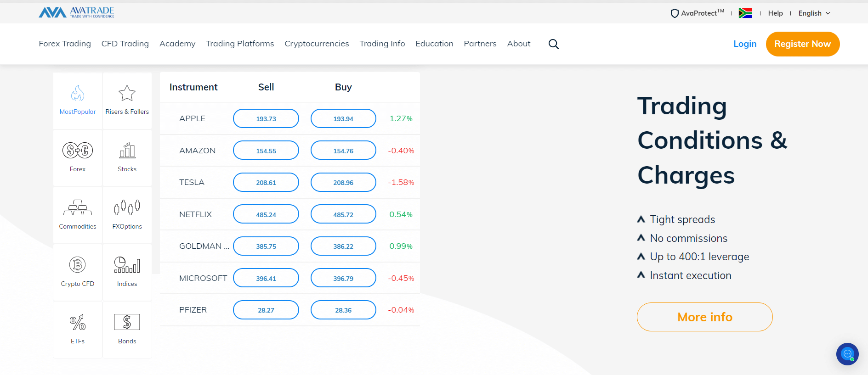Open the Trading Info menu
Screen dimensions: 868x375
382,44
